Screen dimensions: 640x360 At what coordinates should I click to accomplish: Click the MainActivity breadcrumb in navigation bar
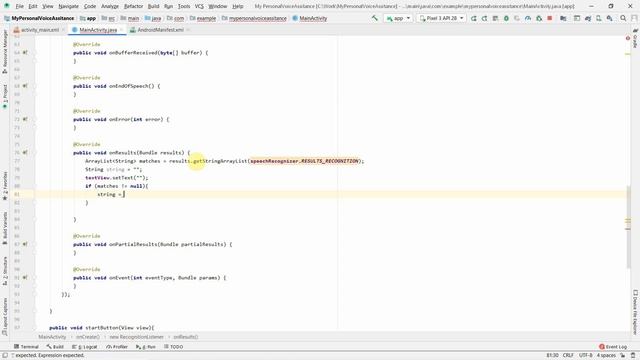310,18
